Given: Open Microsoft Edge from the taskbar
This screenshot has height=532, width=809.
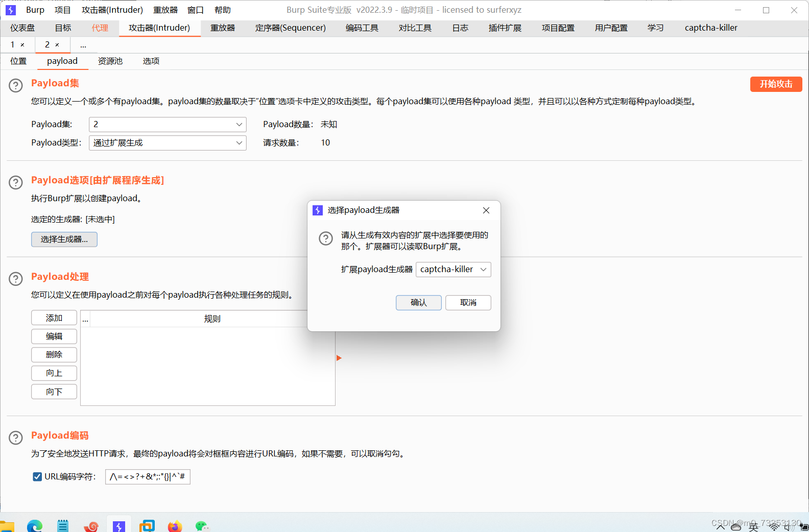Looking at the screenshot, I should [x=35, y=526].
